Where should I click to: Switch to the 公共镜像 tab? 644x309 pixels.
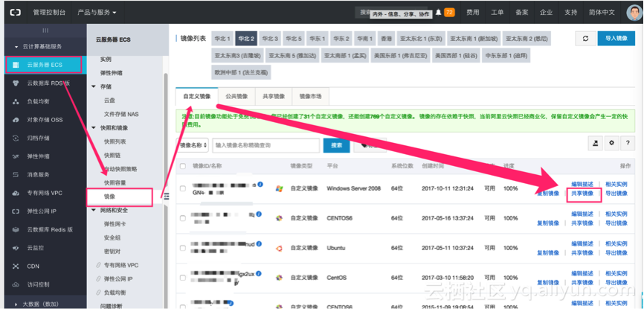(236, 96)
